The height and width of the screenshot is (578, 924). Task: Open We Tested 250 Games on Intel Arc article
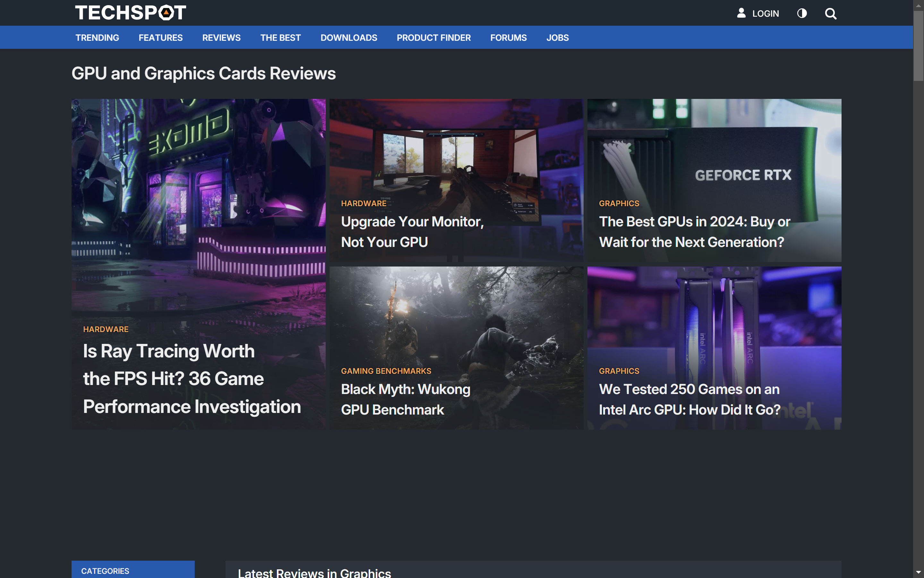(689, 399)
